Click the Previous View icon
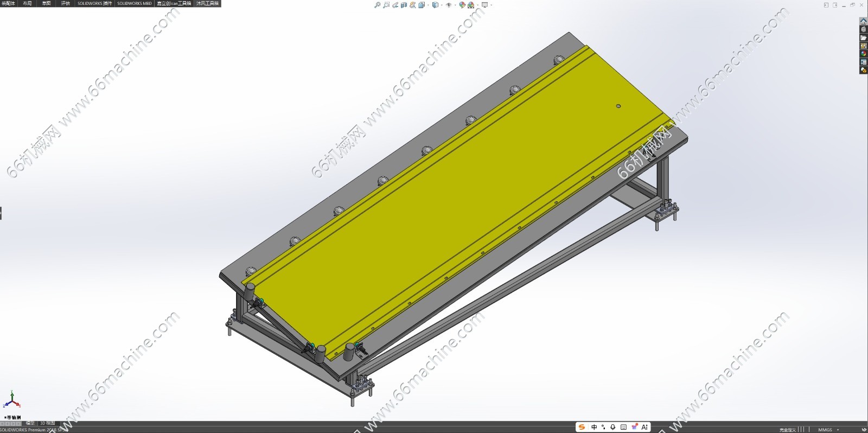 point(395,5)
